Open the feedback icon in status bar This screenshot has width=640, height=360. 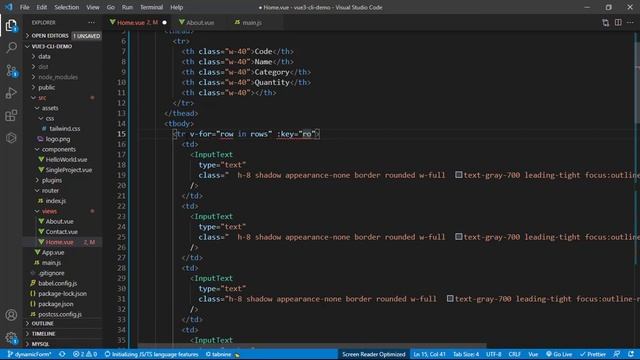[617, 354]
